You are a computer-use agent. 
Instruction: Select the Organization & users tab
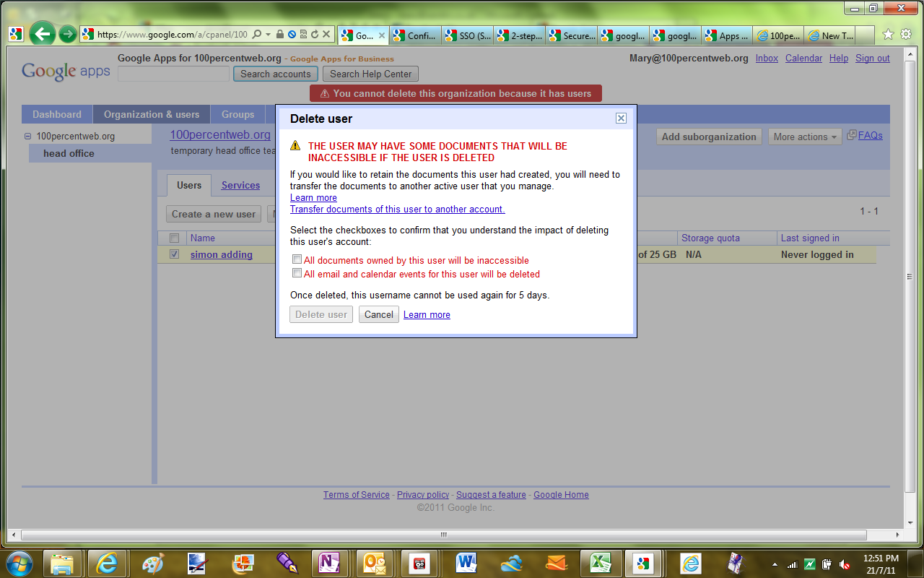(x=152, y=114)
